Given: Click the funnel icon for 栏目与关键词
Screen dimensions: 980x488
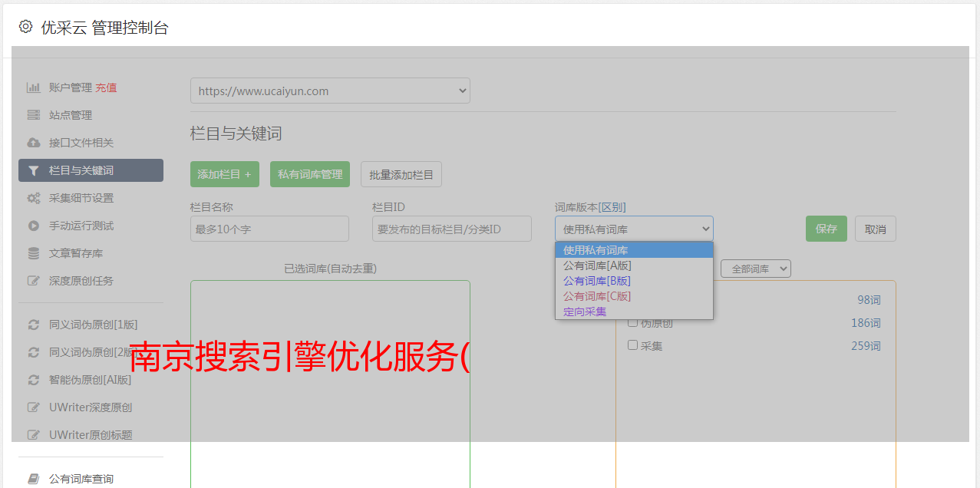Looking at the screenshot, I should (x=33, y=170).
